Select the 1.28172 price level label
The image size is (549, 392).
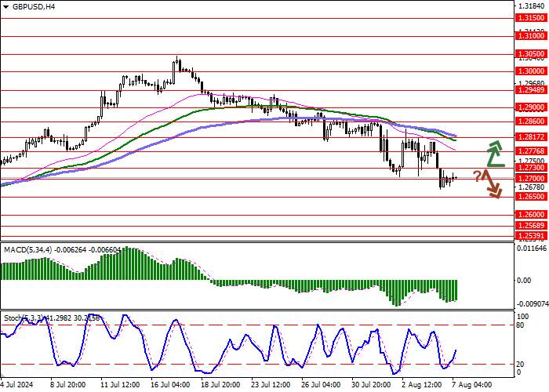click(532, 137)
